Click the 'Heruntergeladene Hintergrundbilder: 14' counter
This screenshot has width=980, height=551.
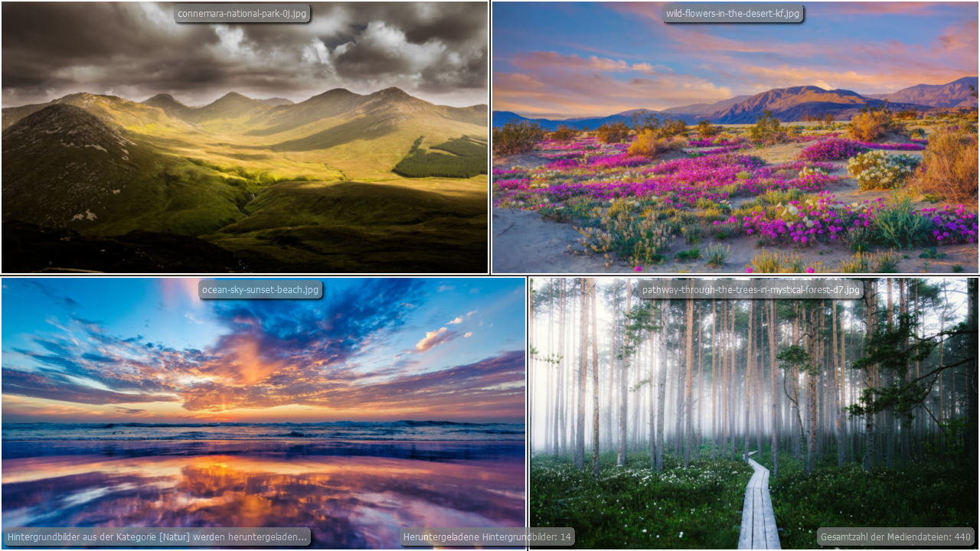pos(487,537)
